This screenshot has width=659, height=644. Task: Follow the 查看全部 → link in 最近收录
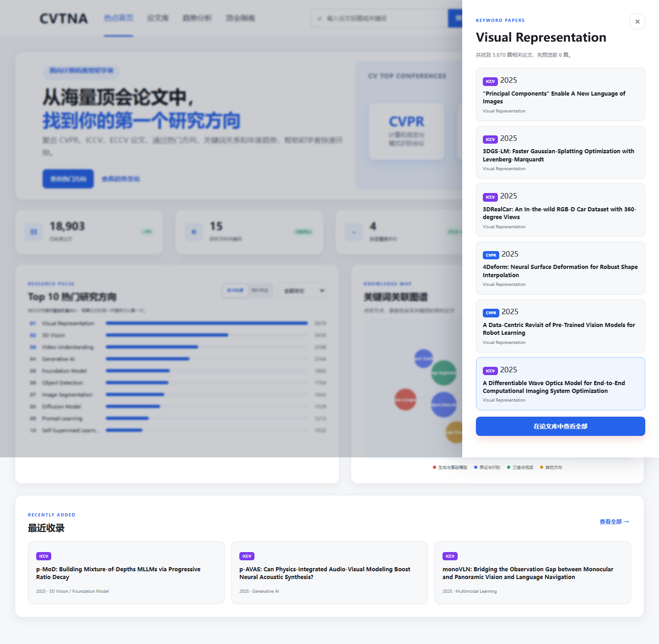(x=615, y=521)
